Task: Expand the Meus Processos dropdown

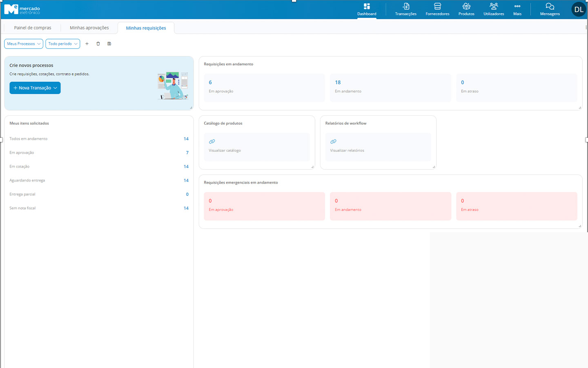Action: click(24, 44)
